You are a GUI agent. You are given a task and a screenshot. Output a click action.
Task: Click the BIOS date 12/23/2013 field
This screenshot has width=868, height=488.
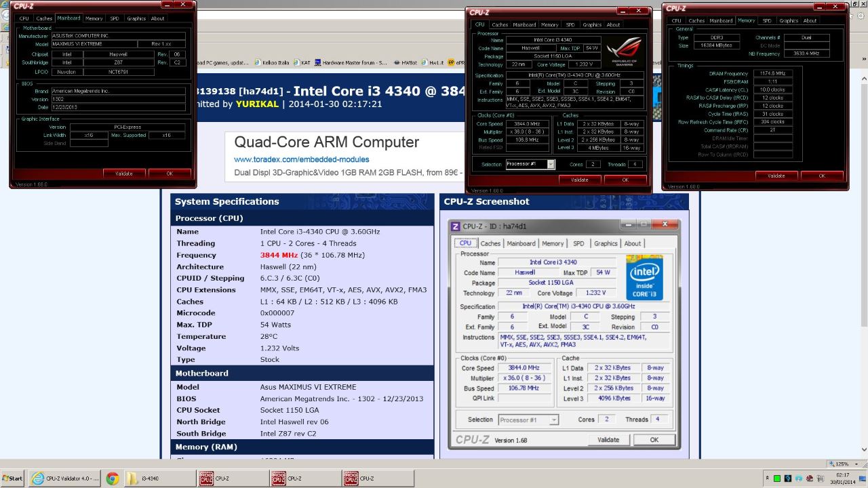pyautogui.click(x=119, y=106)
